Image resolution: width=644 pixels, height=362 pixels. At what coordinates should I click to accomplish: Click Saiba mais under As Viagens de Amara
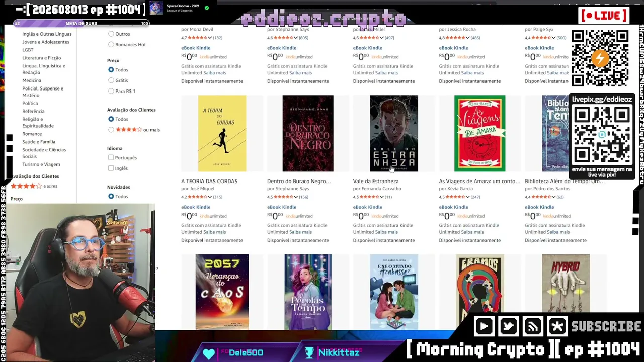point(472,232)
